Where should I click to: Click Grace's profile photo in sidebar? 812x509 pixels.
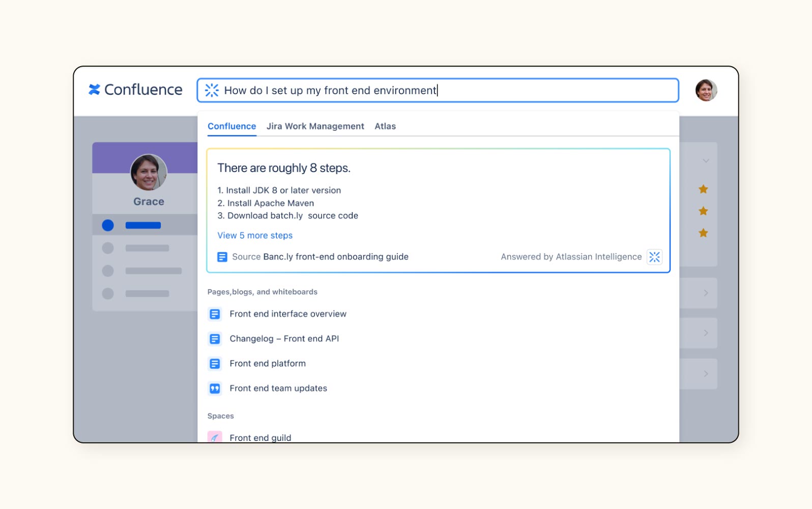[149, 173]
